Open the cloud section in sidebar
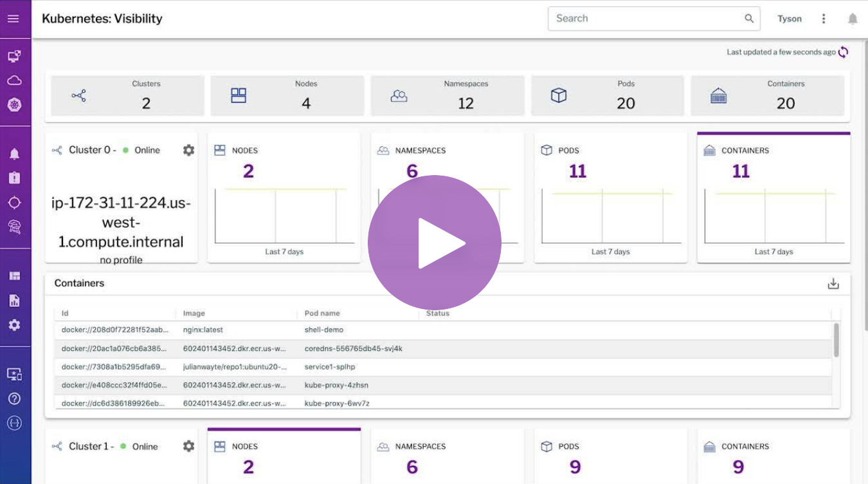The width and height of the screenshot is (868, 484). coord(14,80)
